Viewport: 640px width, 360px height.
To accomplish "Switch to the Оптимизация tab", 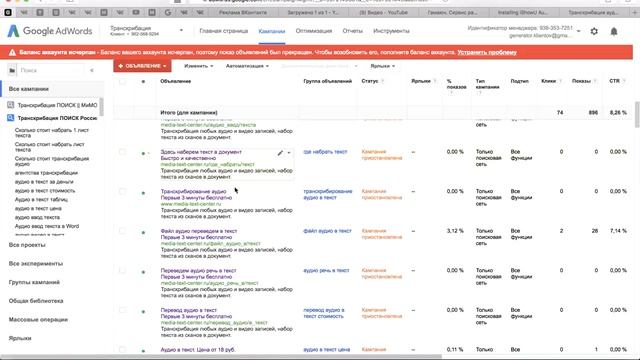I will tap(313, 31).
